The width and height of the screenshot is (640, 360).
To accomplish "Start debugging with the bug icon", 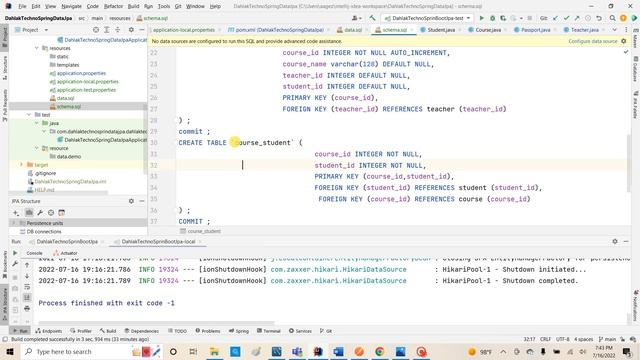I will [492, 18].
